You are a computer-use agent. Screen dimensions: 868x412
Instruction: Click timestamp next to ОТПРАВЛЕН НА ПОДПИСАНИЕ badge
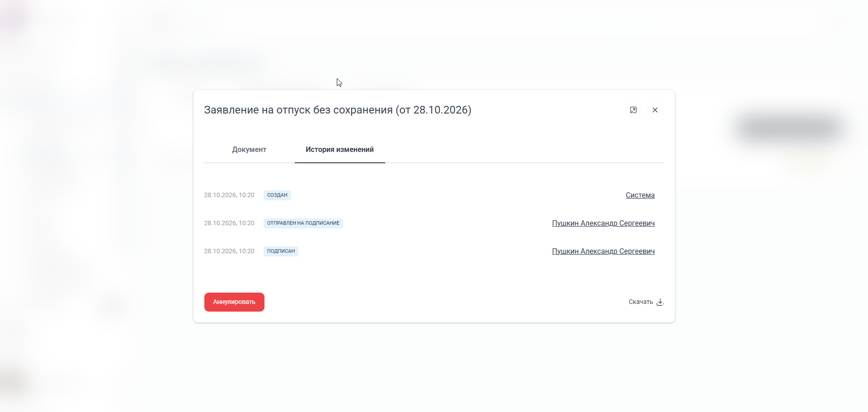tap(229, 223)
